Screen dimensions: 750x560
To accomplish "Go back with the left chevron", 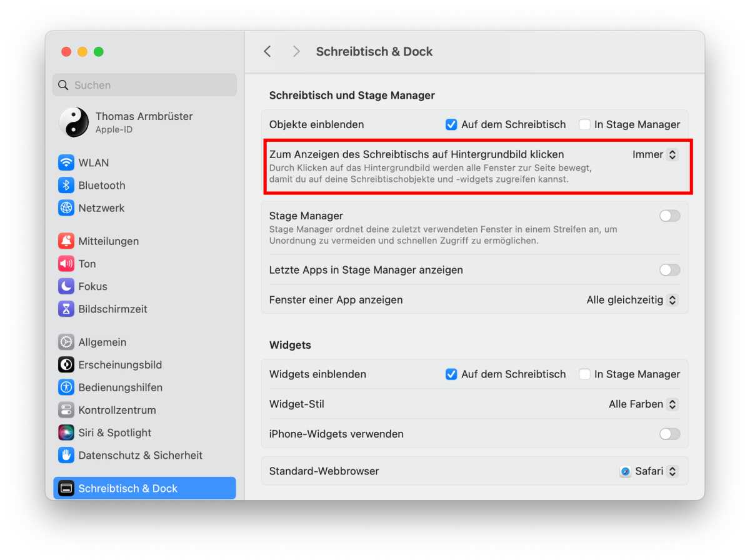I will (x=267, y=52).
